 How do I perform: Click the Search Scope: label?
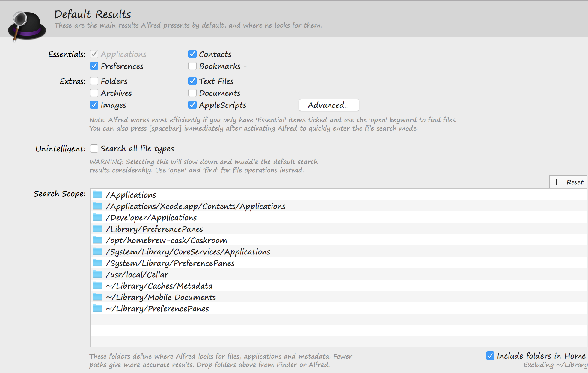[60, 194]
